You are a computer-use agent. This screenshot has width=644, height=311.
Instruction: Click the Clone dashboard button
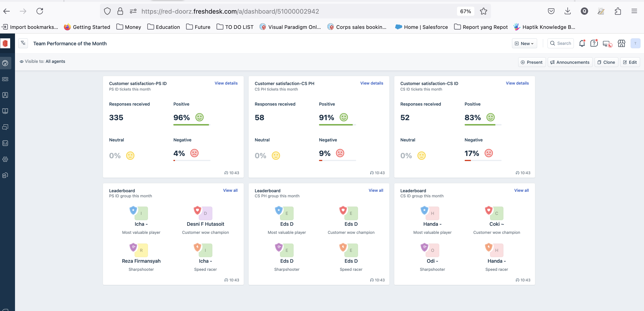point(606,62)
